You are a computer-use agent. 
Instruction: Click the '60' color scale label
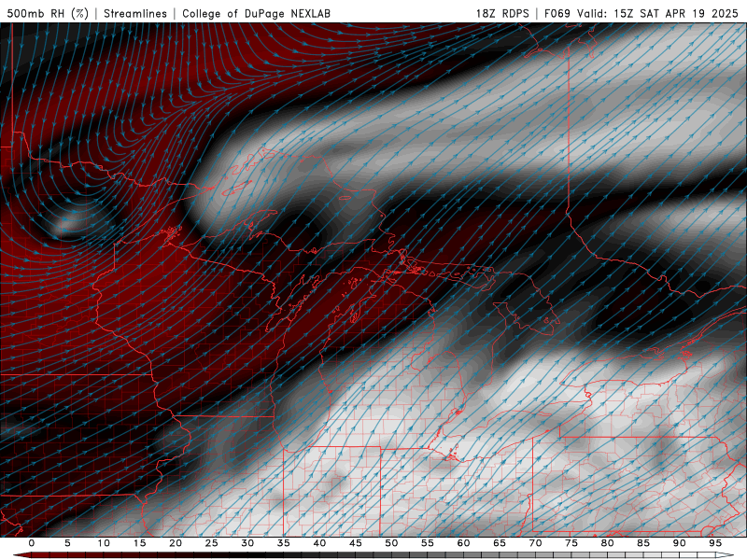[463, 543]
